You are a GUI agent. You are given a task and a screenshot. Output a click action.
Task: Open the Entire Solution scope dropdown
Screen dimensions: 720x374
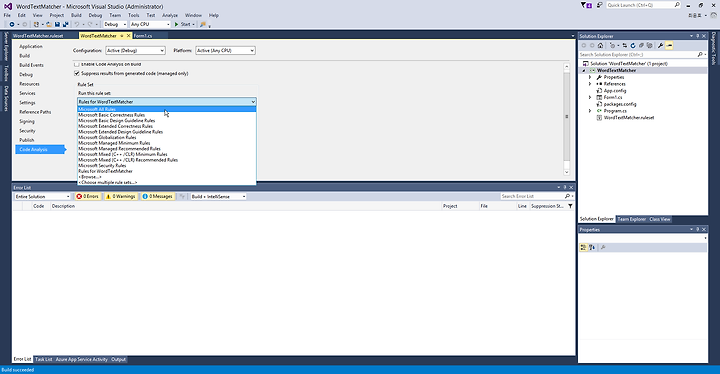pos(42,197)
